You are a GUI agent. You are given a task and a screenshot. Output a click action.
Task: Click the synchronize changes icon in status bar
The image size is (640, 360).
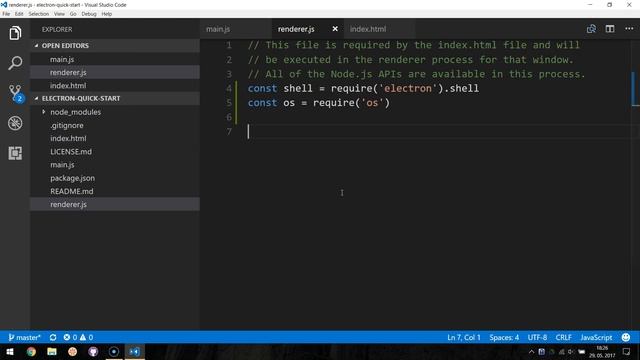pos(53,338)
